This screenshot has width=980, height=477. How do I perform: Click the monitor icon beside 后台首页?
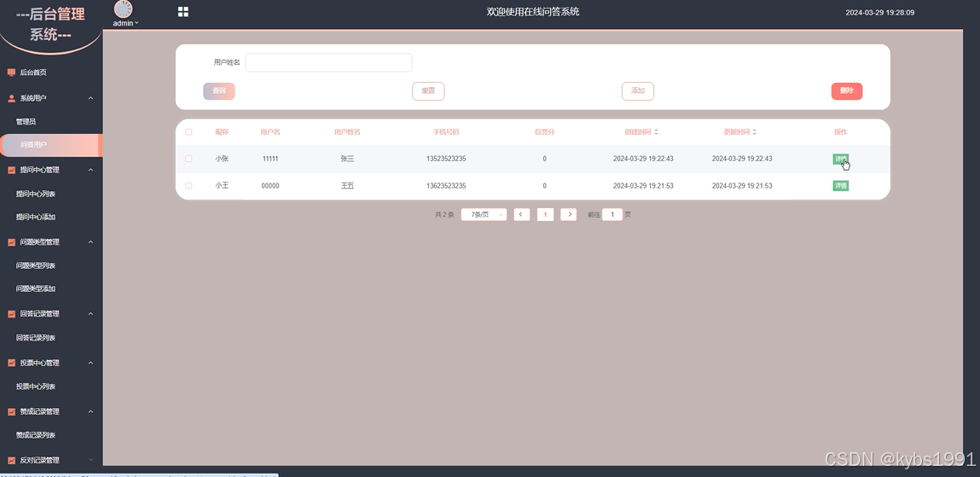point(11,73)
